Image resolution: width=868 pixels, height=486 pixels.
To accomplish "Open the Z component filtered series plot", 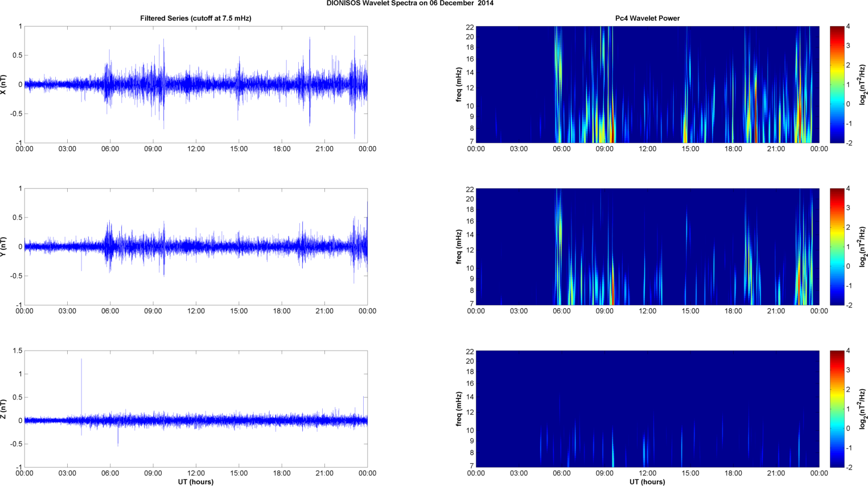I will (x=196, y=409).
